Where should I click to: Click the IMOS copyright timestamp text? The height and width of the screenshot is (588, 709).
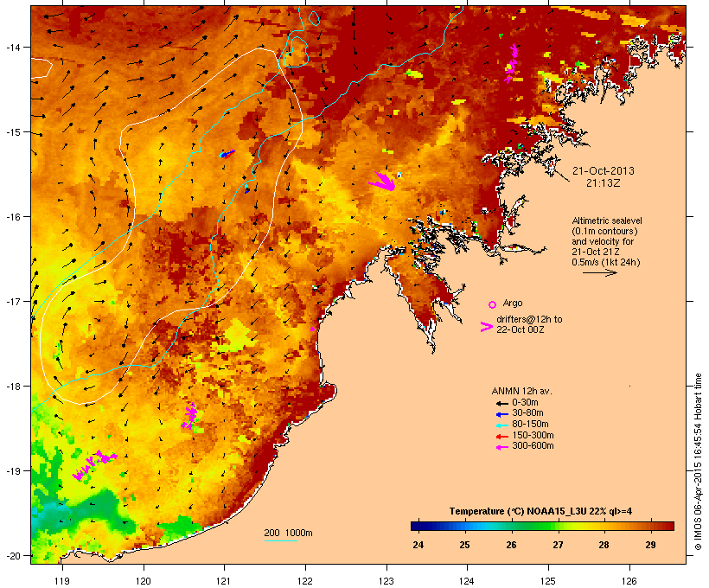pyautogui.click(x=698, y=462)
